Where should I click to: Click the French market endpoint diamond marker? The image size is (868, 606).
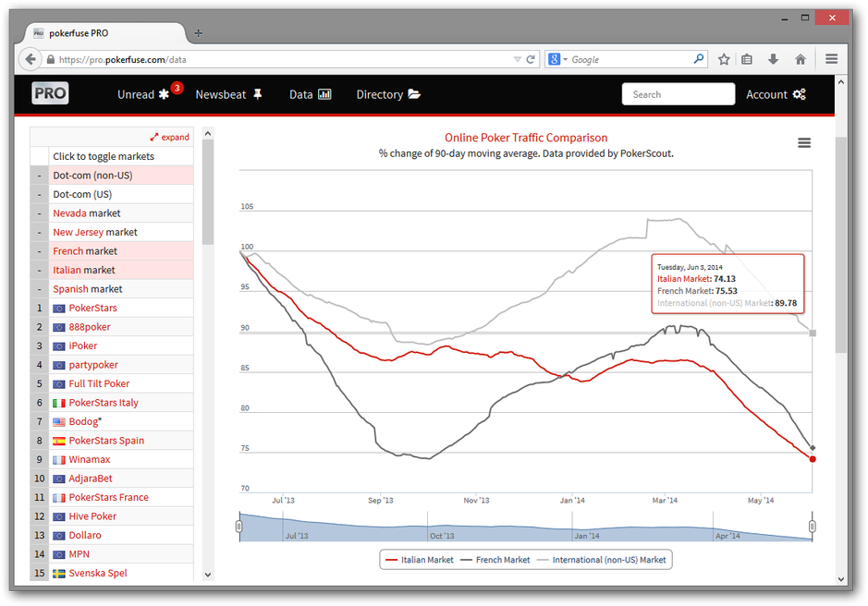pos(813,447)
